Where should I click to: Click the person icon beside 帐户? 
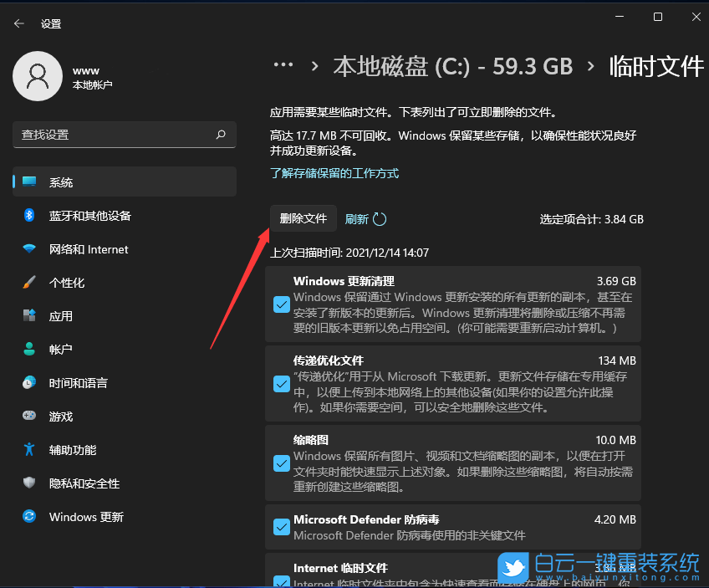[x=31, y=350]
